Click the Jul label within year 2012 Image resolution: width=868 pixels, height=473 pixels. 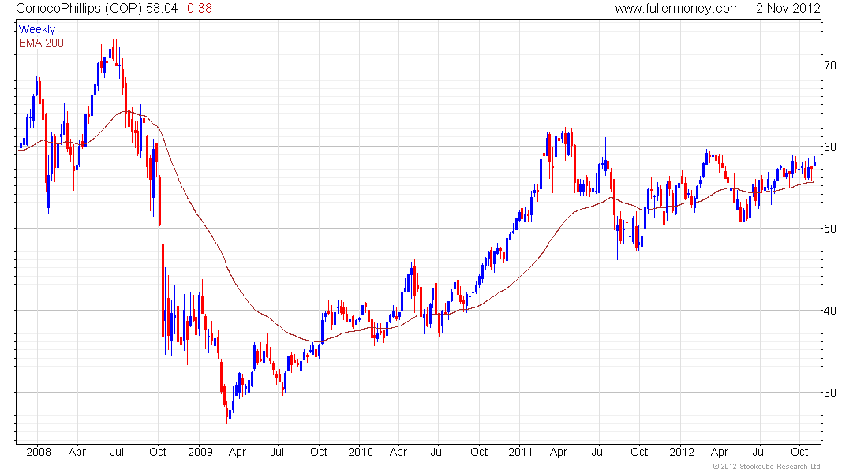coord(758,452)
